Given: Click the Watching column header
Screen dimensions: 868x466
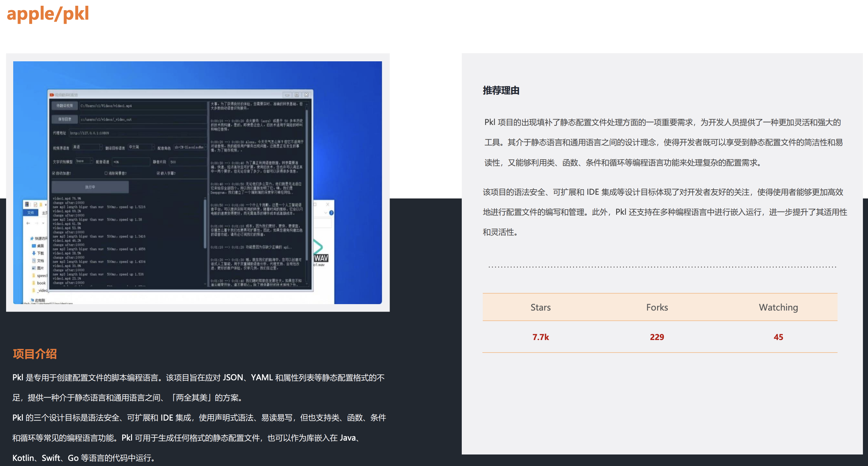Looking at the screenshot, I should pyautogui.click(x=778, y=307).
